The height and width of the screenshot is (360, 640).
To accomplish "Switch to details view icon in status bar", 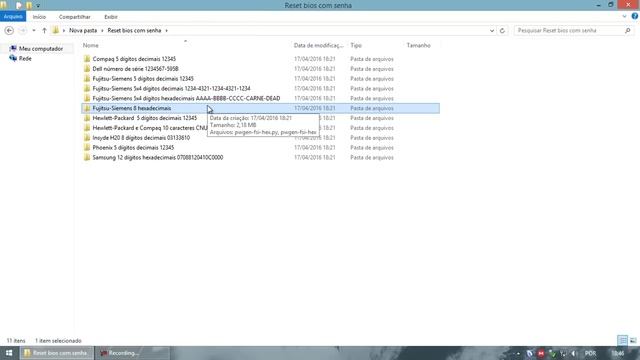I will (622, 340).
